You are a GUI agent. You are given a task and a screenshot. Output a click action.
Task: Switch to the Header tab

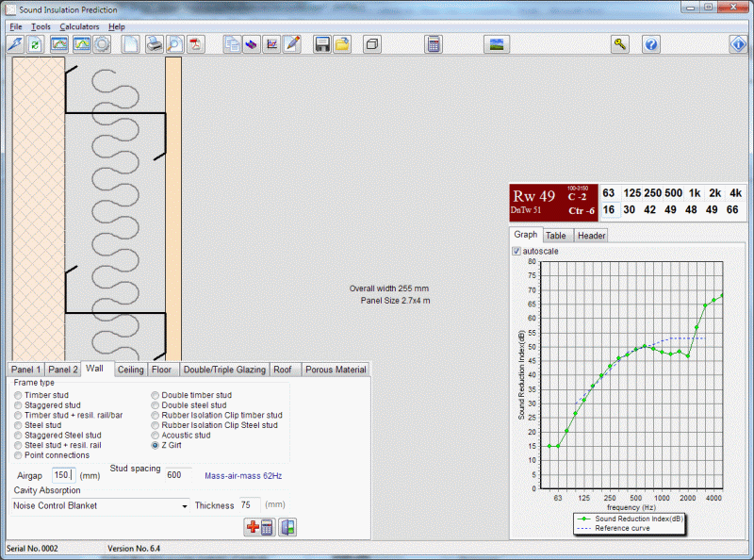coord(592,236)
